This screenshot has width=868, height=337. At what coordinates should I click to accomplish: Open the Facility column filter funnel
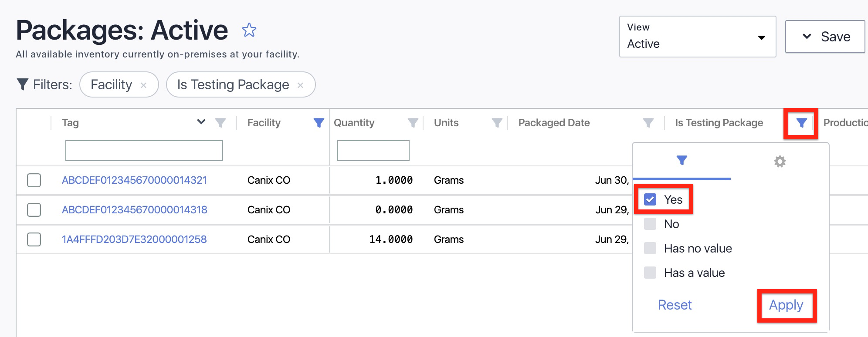[319, 123]
